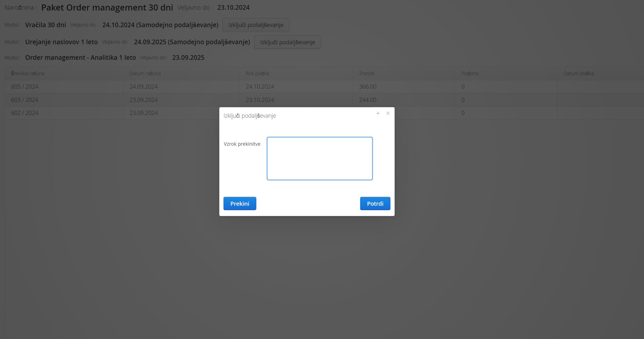Viewport: 644px width, 339px height.
Task: Click the plus icon in dialog header
Action: (378, 113)
